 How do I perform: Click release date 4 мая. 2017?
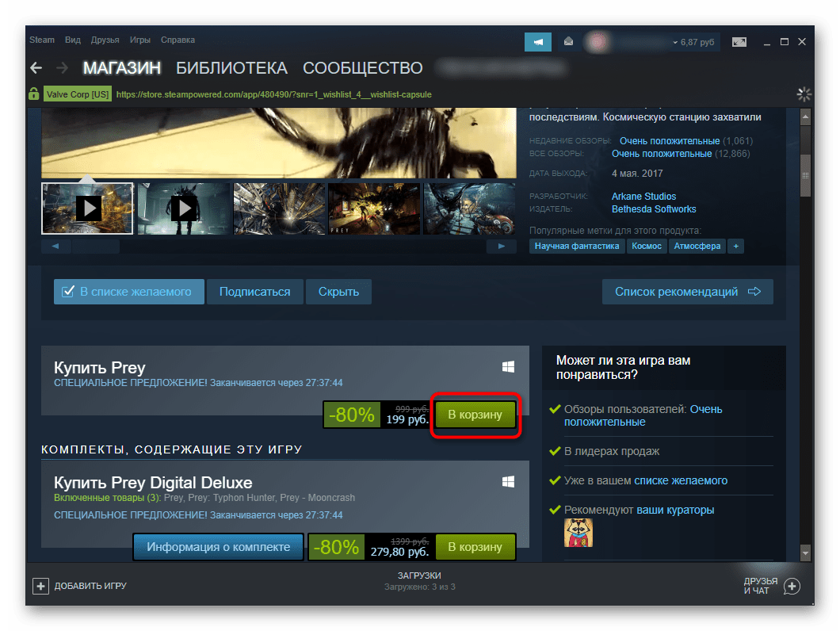tap(637, 173)
